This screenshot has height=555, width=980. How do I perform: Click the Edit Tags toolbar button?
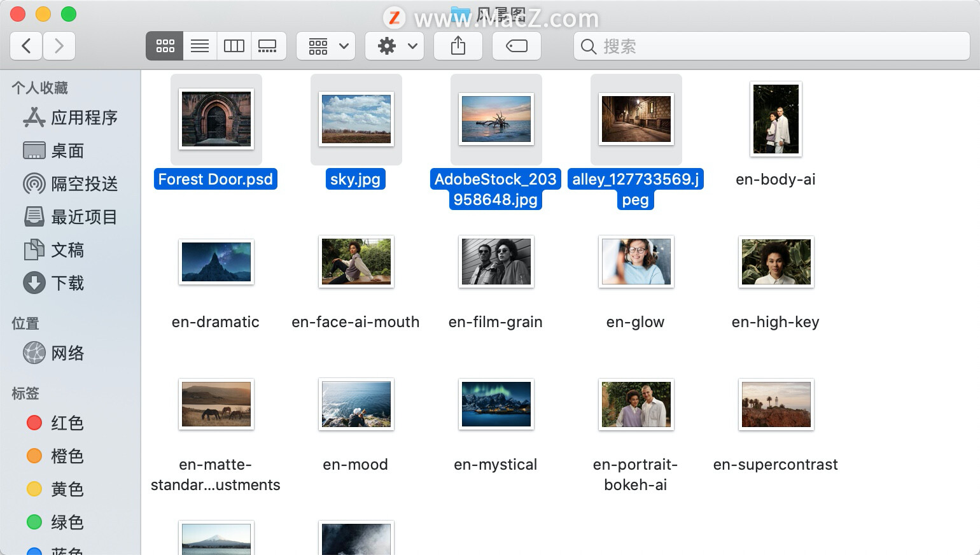tap(517, 46)
